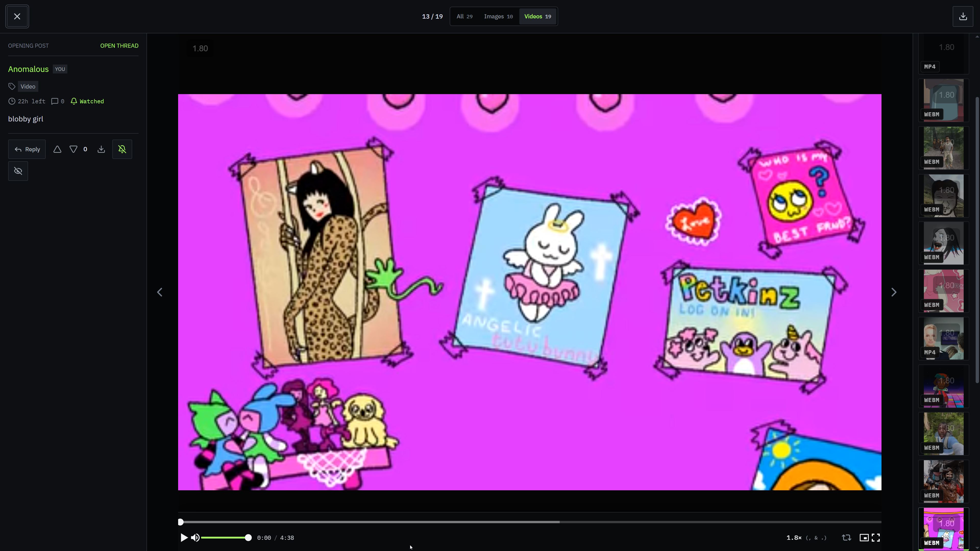Enable picture-in-picture mode
980x551 pixels.
coord(864,538)
